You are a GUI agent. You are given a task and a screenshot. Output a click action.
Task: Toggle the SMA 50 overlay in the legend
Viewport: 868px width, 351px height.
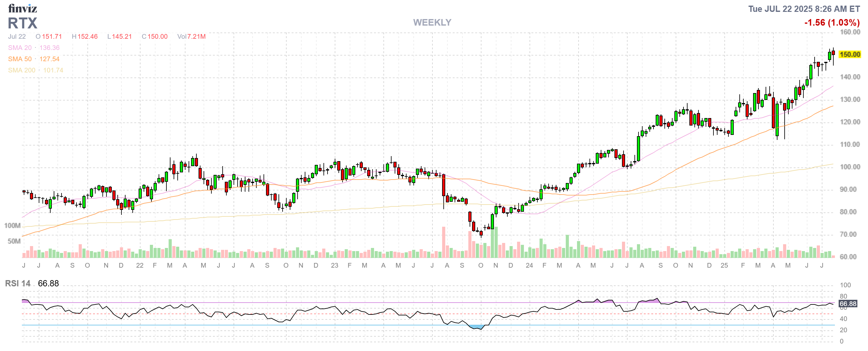click(x=20, y=59)
